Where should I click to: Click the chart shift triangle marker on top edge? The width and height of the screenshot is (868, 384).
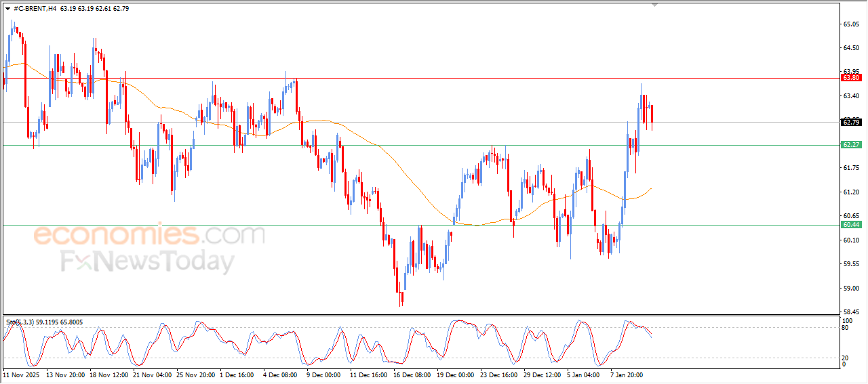coord(654,5)
